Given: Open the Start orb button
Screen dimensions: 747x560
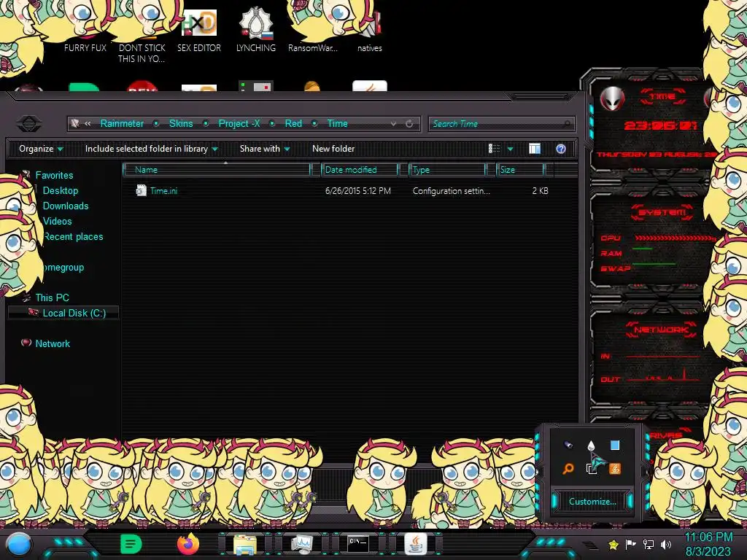Looking at the screenshot, I should coord(19,545).
